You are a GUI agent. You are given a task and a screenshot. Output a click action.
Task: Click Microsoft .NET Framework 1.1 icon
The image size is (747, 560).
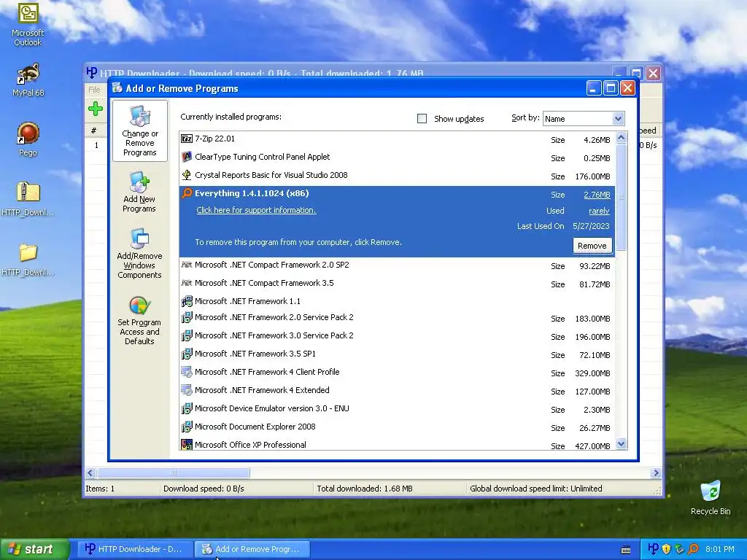pyautogui.click(x=187, y=301)
